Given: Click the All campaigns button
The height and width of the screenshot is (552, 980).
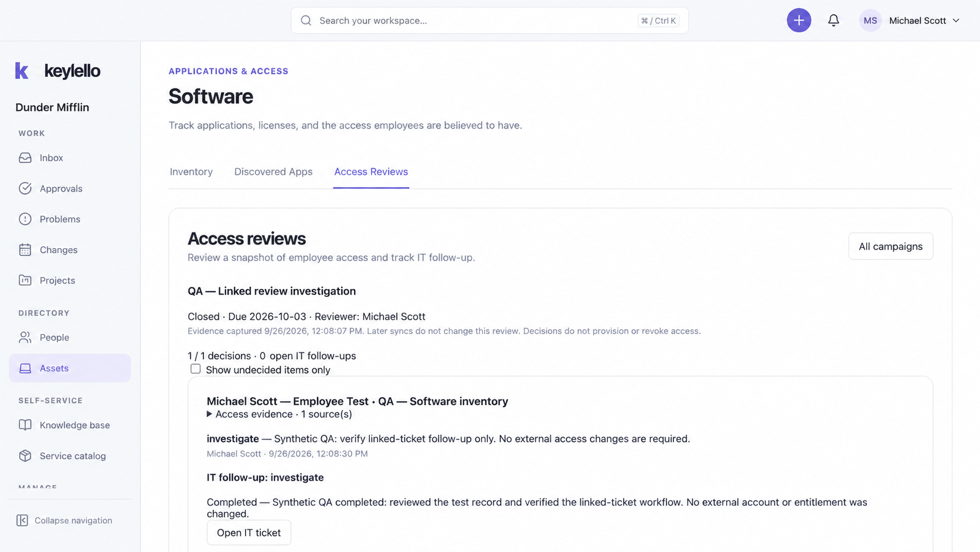Looking at the screenshot, I should (x=890, y=246).
